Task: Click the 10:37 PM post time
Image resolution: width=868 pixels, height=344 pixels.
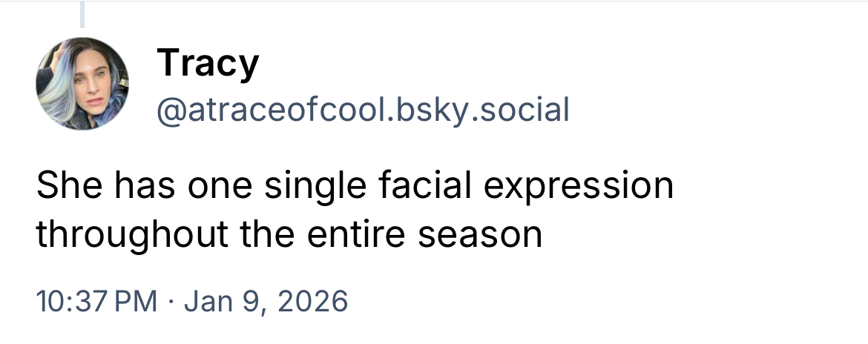Action: [x=96, y=301]
